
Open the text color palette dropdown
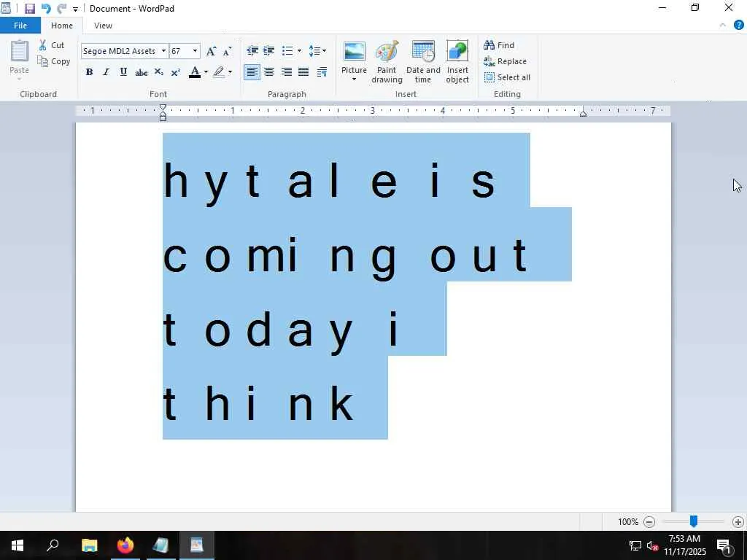[x=206, y=72]
